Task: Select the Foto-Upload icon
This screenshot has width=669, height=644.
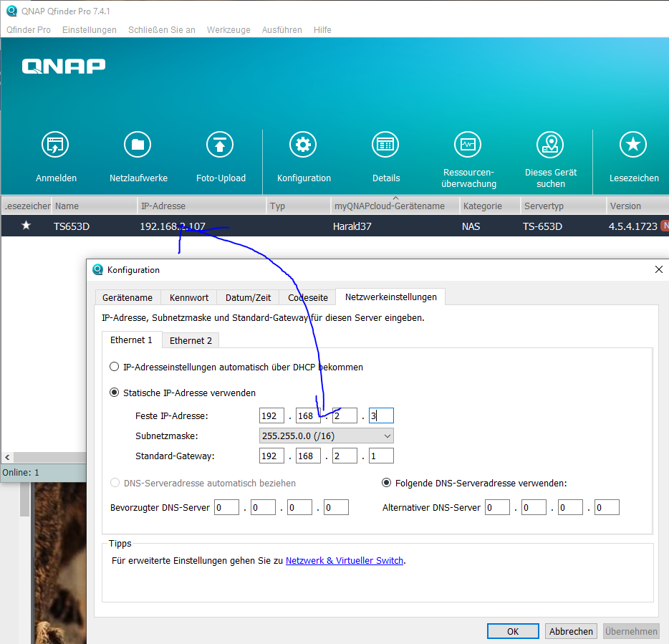Action: (x=220, y=145)
